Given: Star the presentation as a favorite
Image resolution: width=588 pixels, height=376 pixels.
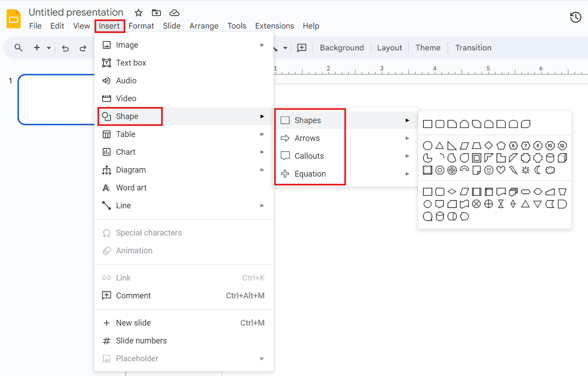Looking at the screenshot, I should [138, 13].
